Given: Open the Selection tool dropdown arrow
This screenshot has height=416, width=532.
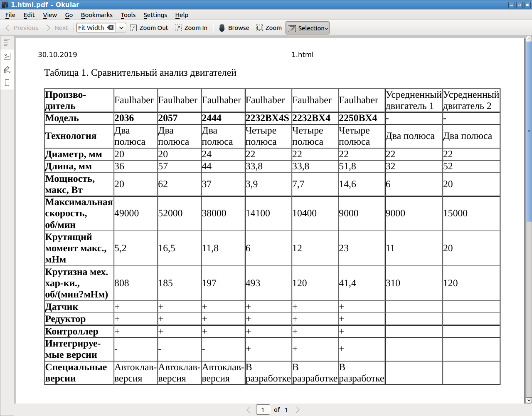Looking at the screenshot, I should pyautogui.click(x=327, y=29).
